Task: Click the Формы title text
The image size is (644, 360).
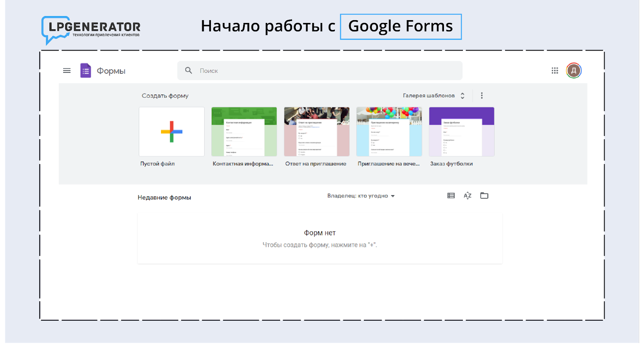Action: (x=111, y=71)
